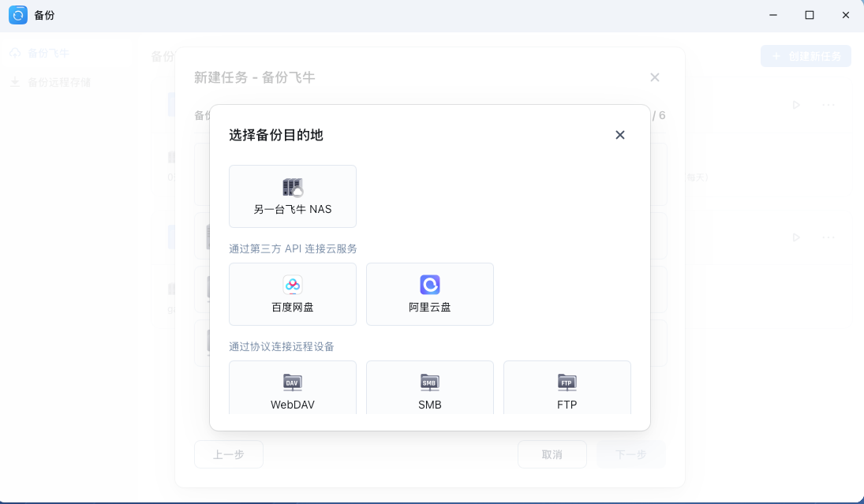Pick FTP protocol destination
This screenshot has height=504, width=864.
pyautogui.click(x=567, y=388)
